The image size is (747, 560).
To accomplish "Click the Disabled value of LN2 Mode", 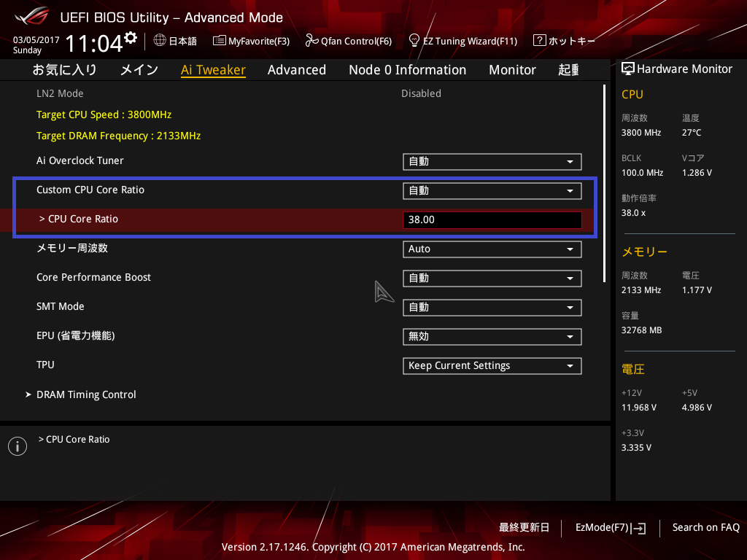I will point(421,93).
